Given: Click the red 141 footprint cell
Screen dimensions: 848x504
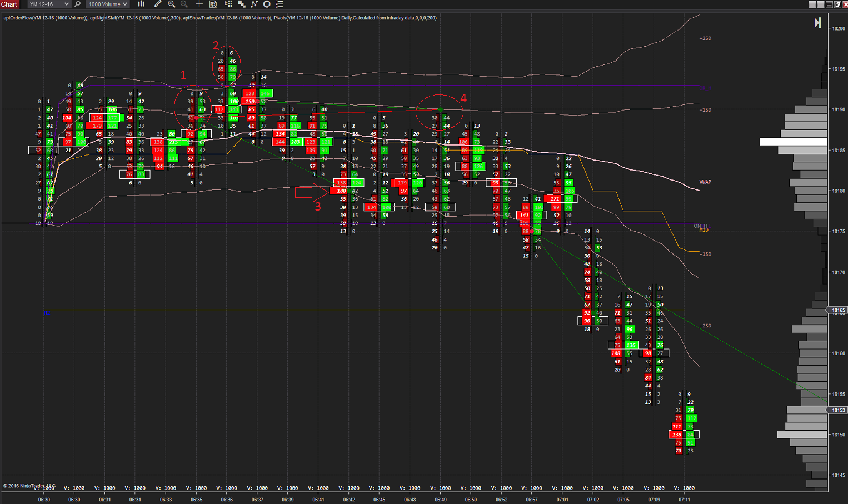Looking at the screenshot, I should (524, 215).
